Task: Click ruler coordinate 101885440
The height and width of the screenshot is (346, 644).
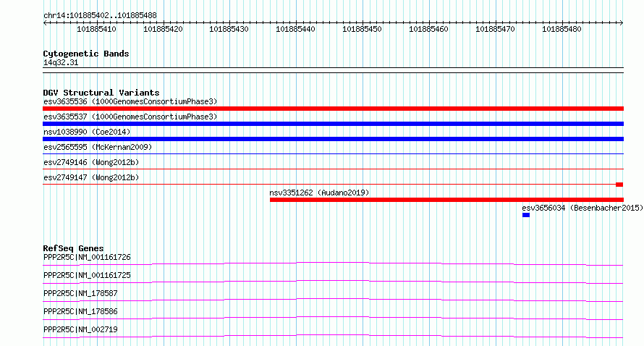Action: click(296, 29)
